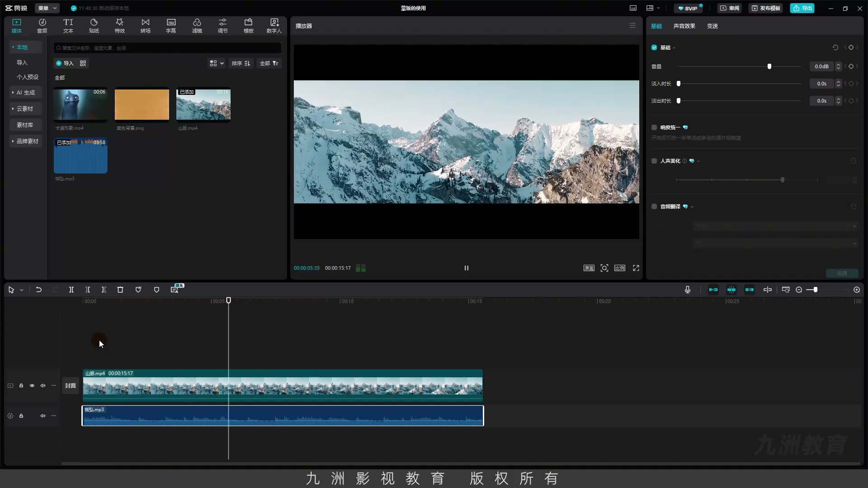Enable the 响度统一 checkbox

pos(654,127)
